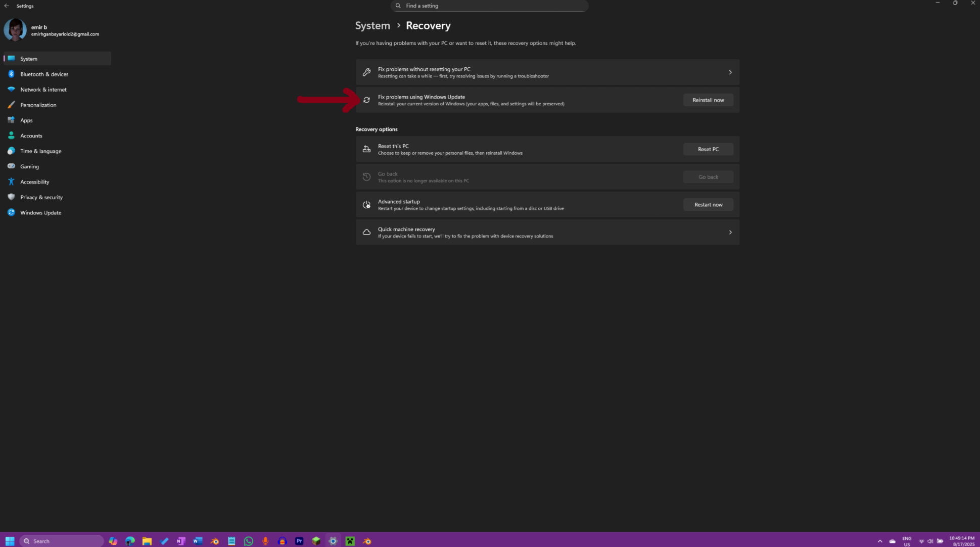Go to Time & language settings
The width and height of the screenshot is (980, 547).
pyautogui.click(x=57, y=151)
